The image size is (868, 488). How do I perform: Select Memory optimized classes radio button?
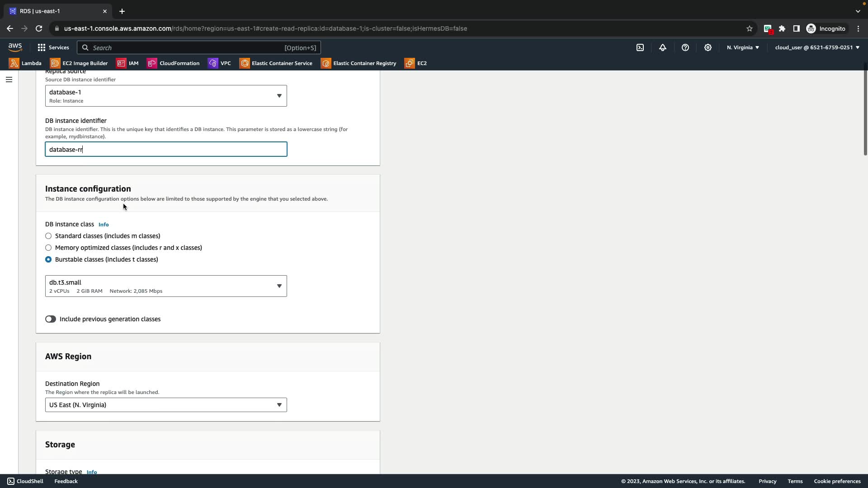[48, 248]
